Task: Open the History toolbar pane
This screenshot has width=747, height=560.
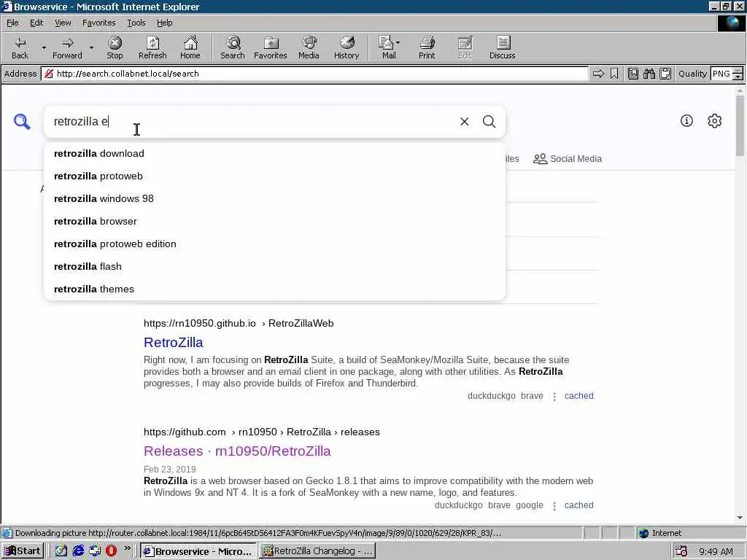Action: click(x=347, y=47)
